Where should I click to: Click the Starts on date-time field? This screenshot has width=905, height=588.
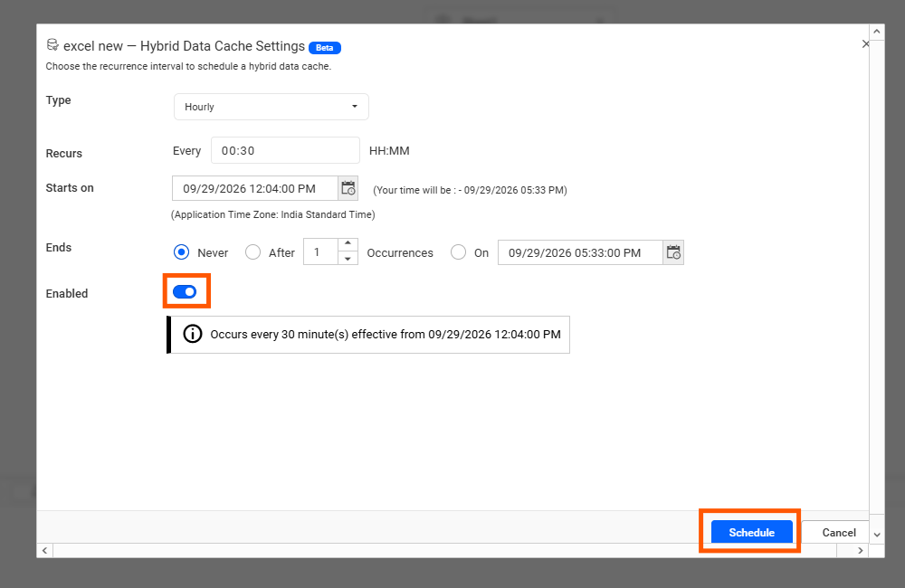[x=255, y=189]
